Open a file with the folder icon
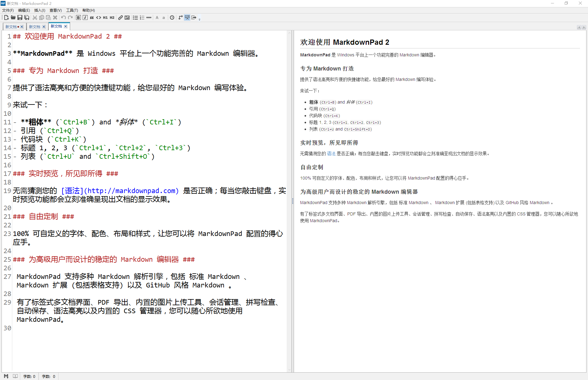The height and width of the screenshot is (380, 588). coord(13,17)
